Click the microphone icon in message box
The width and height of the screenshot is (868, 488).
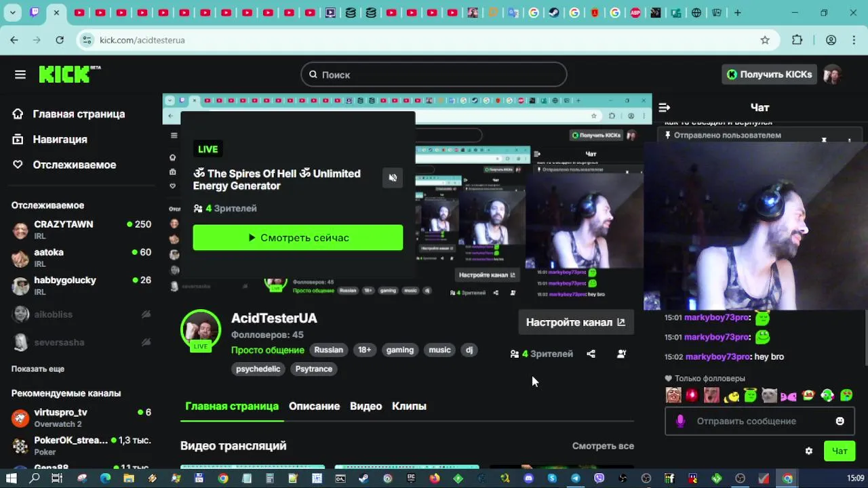[x=681, y=421]
